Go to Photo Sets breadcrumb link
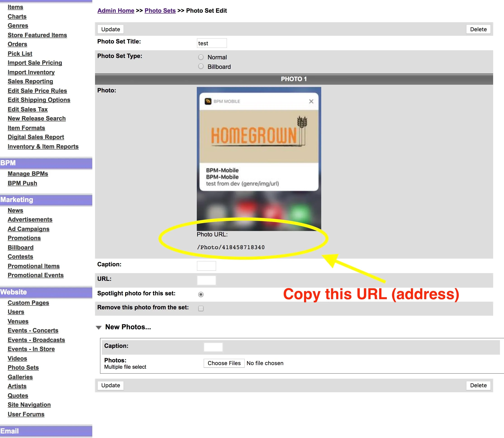Screen dimensions: 504x438 [160, 11]
